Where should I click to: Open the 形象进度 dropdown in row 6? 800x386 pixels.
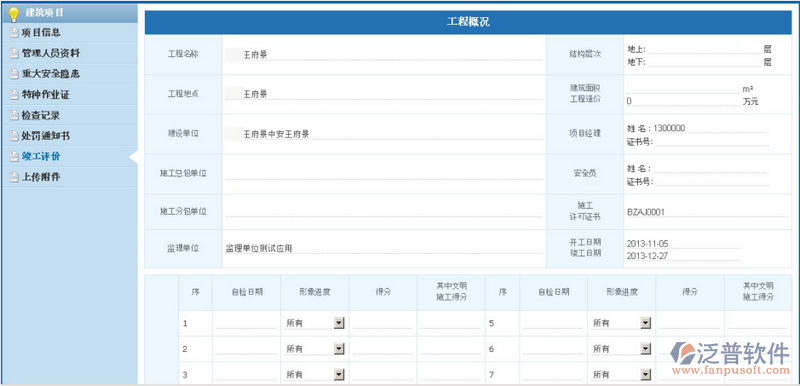(621, 349)
